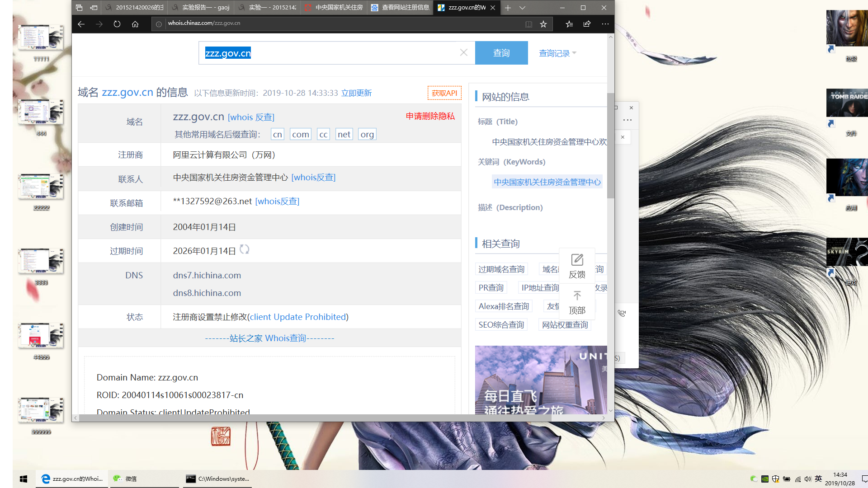Expand the 查询记录 history dropdown
This screenshot has width=868, height=488.
pyautogui.click(x=557, y=53)
